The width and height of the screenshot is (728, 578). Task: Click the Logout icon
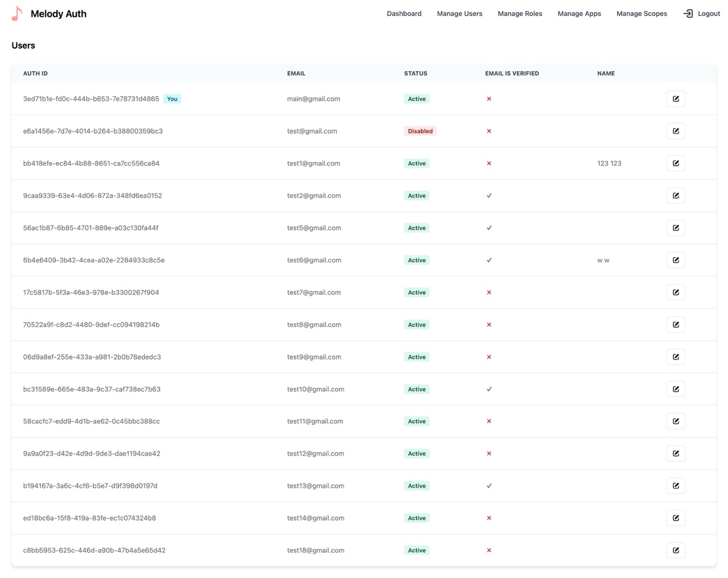(688, 14)
